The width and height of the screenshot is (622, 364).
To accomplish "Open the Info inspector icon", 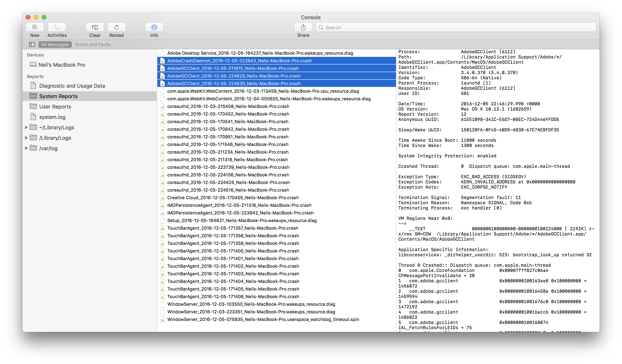I will pyautogui.click(x=154, y=27).
